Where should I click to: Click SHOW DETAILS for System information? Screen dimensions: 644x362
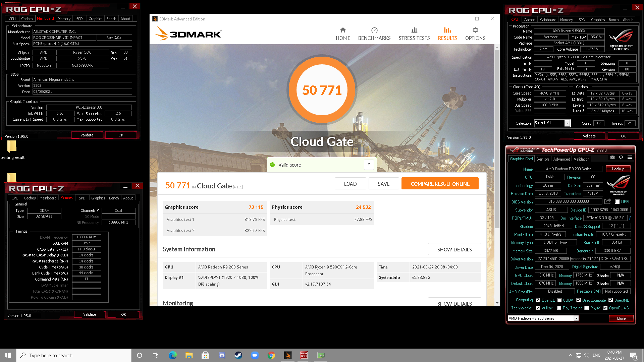point(454,249)
